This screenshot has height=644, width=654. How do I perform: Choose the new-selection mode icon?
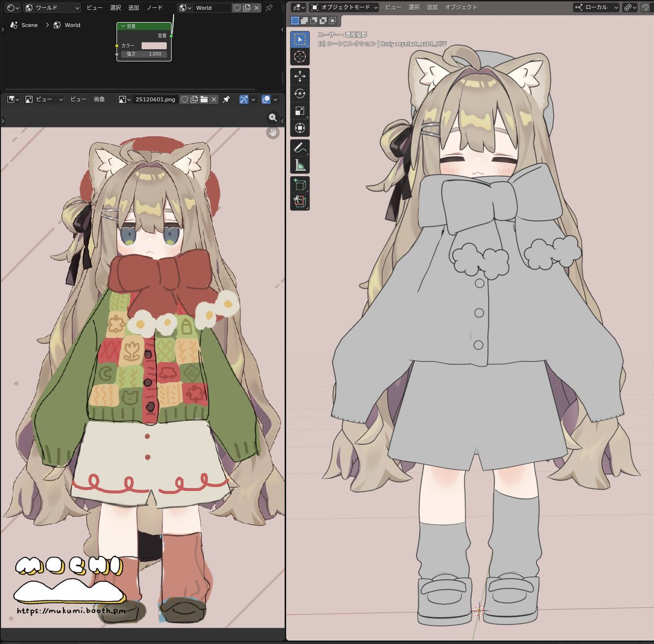pyautogui.click(x=295, y=21)
